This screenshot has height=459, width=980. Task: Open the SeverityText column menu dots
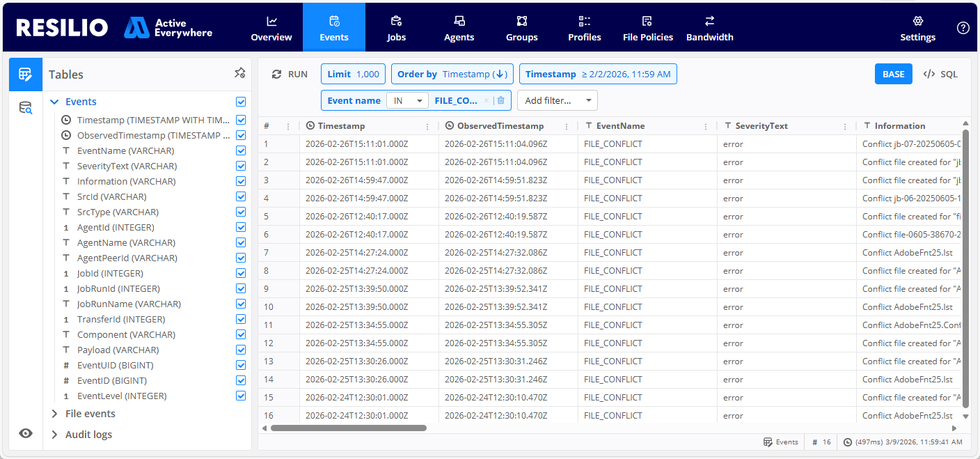(x=845, y=126)
